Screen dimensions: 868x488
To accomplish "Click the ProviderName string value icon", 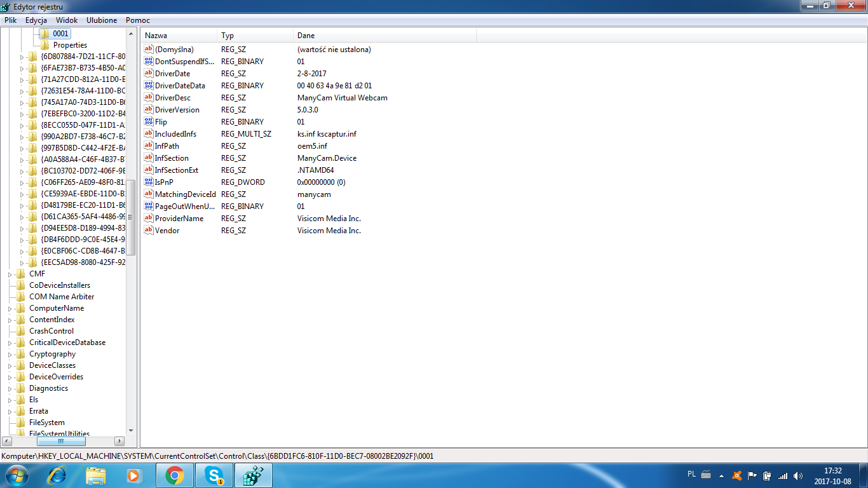I will click(x=149, y=219).
